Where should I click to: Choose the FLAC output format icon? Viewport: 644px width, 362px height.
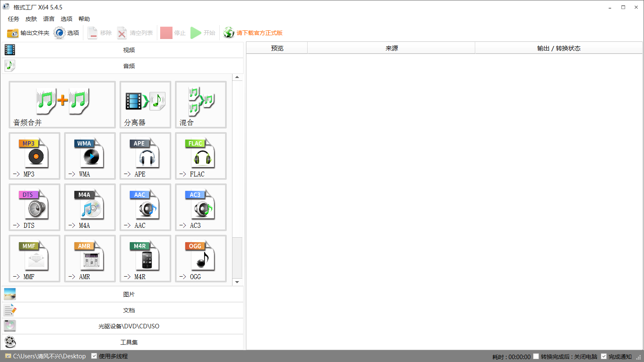coord(201,156)
